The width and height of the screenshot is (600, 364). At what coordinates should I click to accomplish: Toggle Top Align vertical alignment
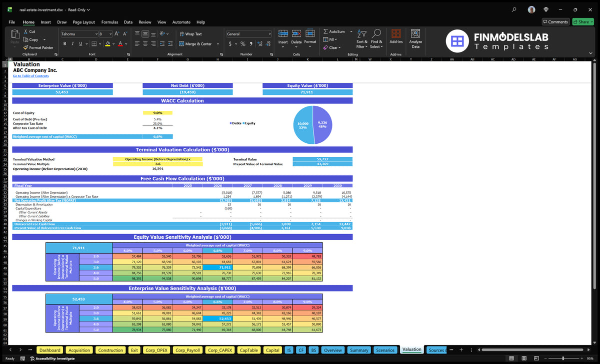pyautogui.click(x=137, y=34)
